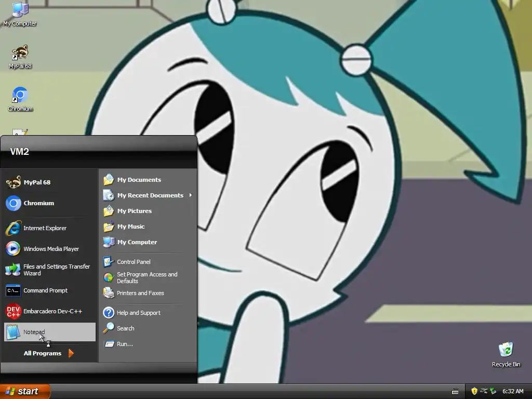This screenshot has width=532, height=399.
Task: Open My Music folder
Action: 148,227
